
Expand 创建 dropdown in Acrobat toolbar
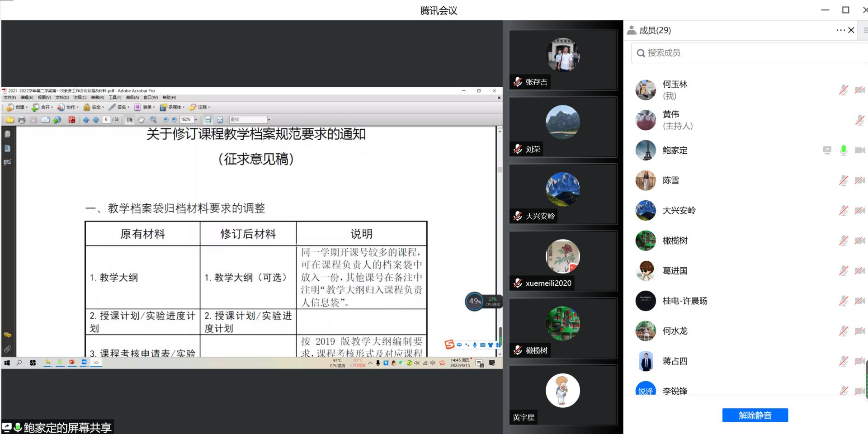[x=18, y=107]
